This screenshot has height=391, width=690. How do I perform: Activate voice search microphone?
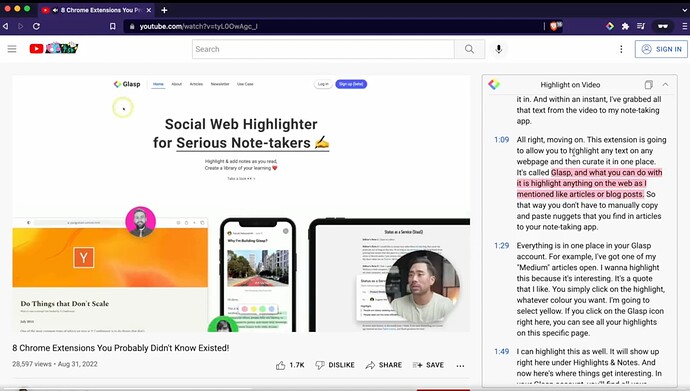click(499, 49)
